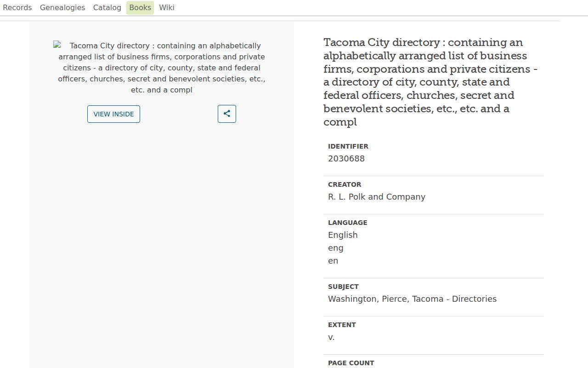Open the Genealogies tab

(62, 7)
